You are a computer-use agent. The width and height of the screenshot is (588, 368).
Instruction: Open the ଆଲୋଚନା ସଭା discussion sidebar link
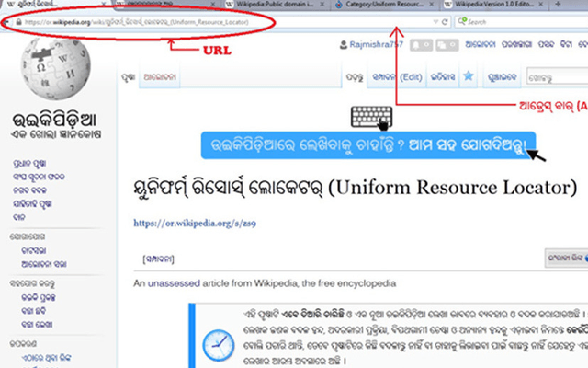click(44, 264)
